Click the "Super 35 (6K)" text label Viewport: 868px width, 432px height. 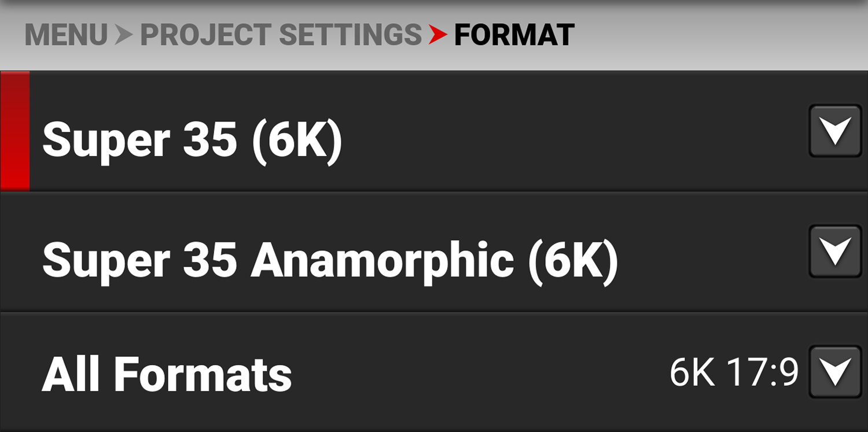coord(192,140)
